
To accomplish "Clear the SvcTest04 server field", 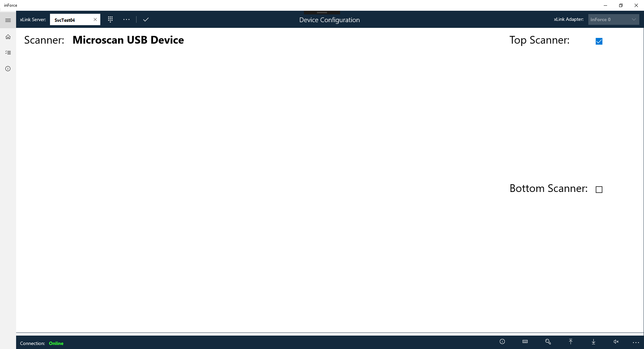I will click(x=95, y=19).
